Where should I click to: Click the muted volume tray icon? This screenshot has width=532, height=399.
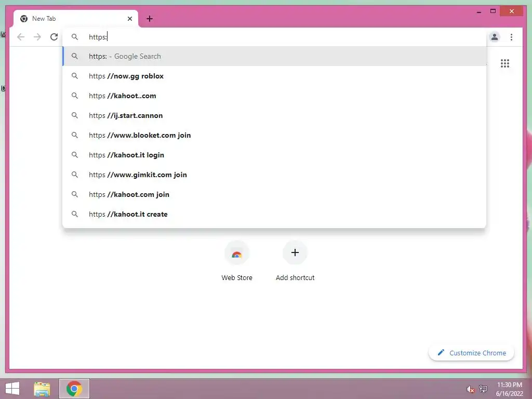[x=470, y=389]
